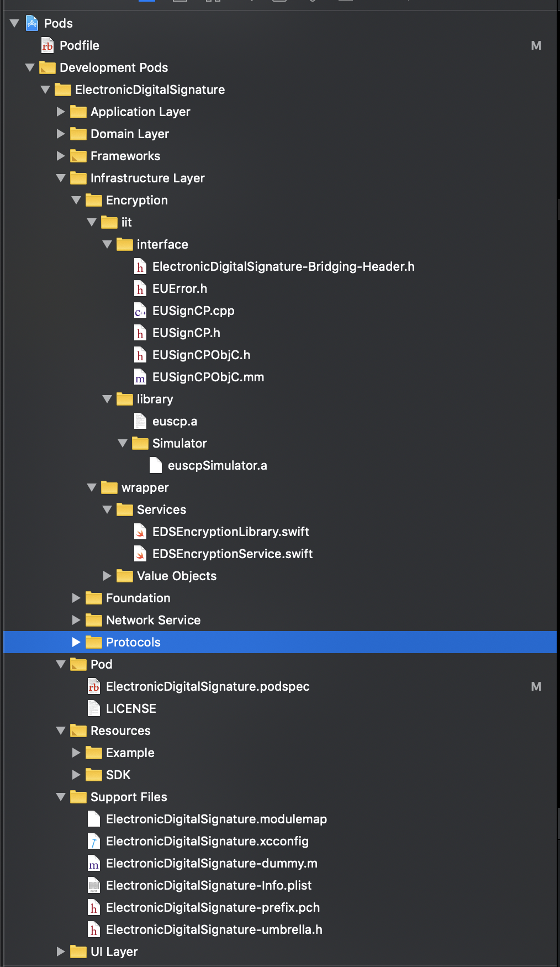Screen dimensions: 560x967
Task: Collapse the Pods project root
Action: pyautogui.click(x=14, y=23)
